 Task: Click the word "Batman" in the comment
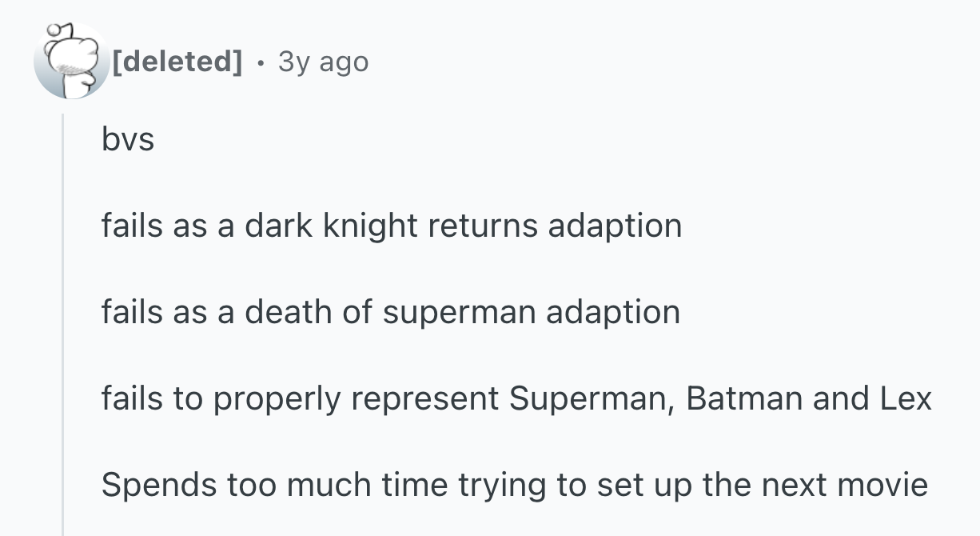(743, 398)
